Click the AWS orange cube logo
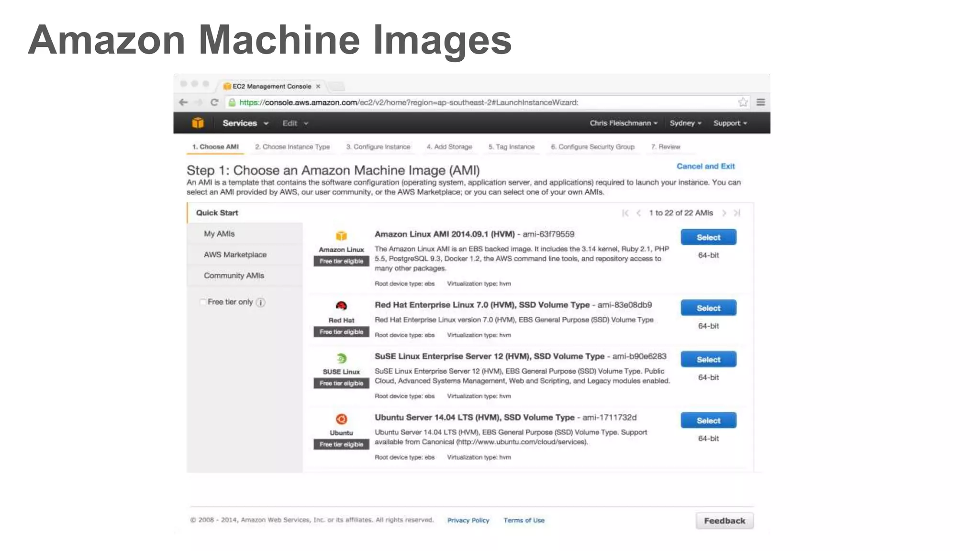Viewport: 980px width, 551px height. (x=198, y=123)
